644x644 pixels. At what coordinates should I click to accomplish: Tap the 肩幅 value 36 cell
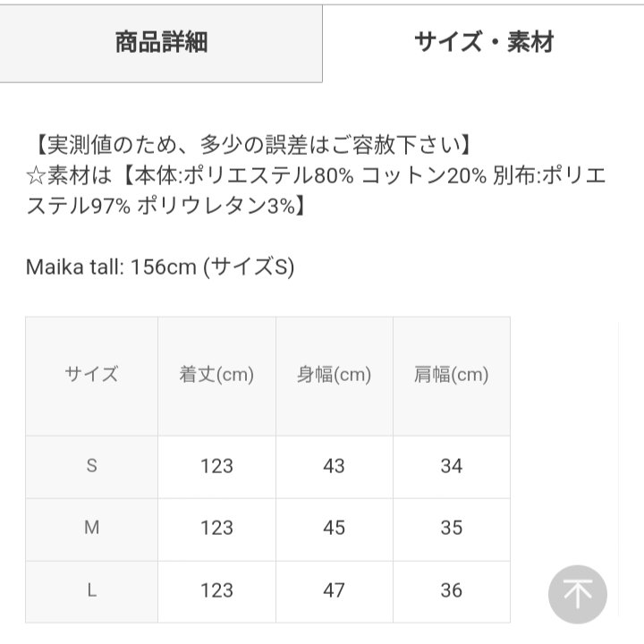click(451, 590)
